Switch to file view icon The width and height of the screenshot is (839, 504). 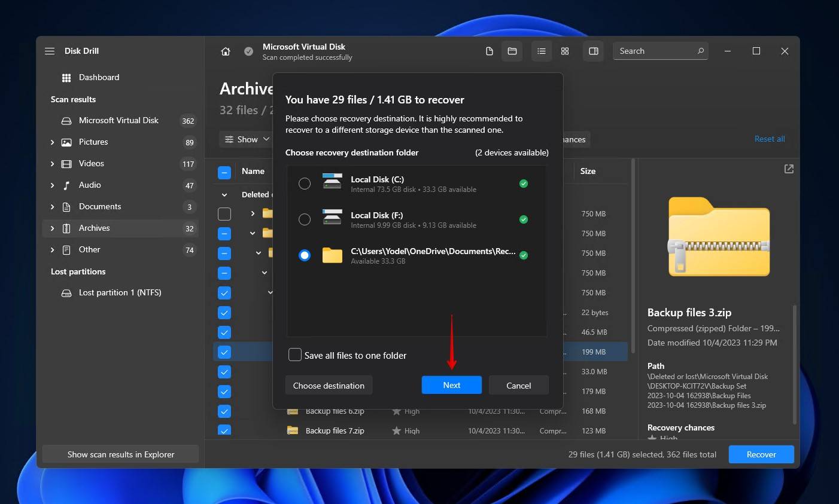(490, 51)
